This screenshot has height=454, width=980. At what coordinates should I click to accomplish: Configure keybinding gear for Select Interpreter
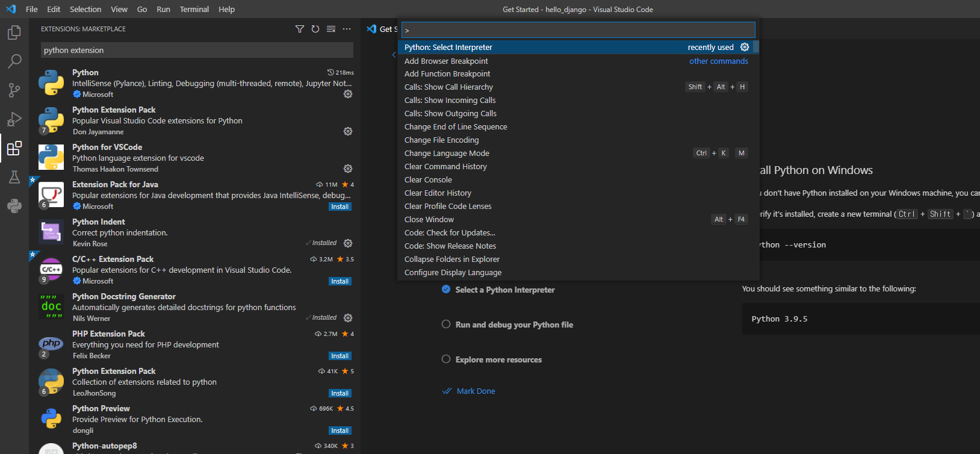(x=745, y=47)
